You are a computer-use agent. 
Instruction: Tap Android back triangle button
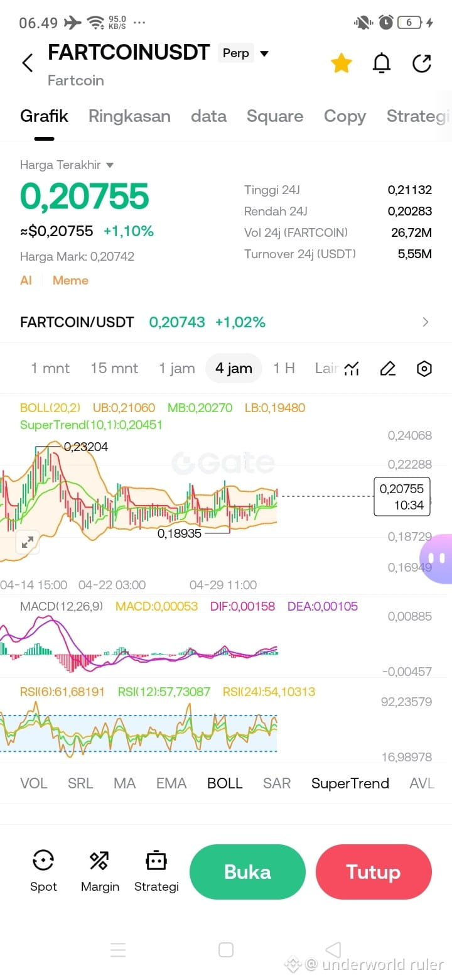[333, 950]
